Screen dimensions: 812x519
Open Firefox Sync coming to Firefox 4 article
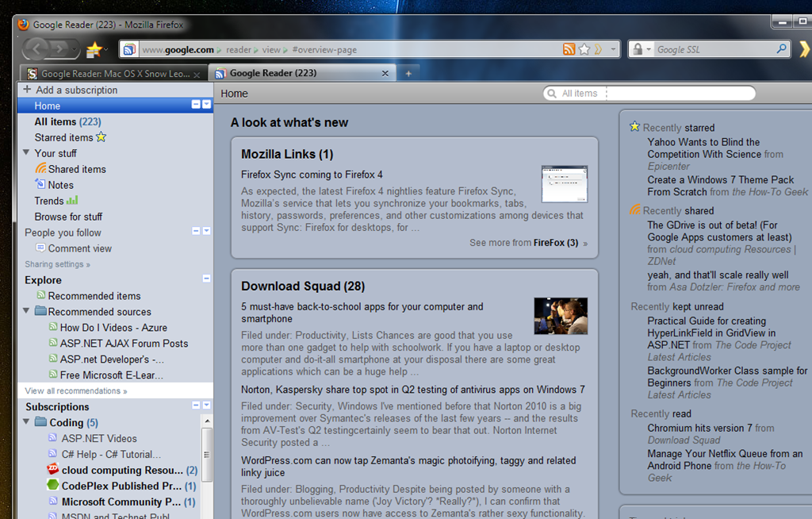point(312,175)
